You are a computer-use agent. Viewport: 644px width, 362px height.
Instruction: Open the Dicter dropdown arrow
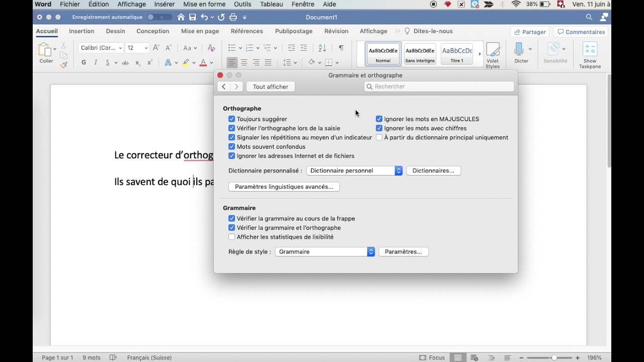click(x=530, y=49)
